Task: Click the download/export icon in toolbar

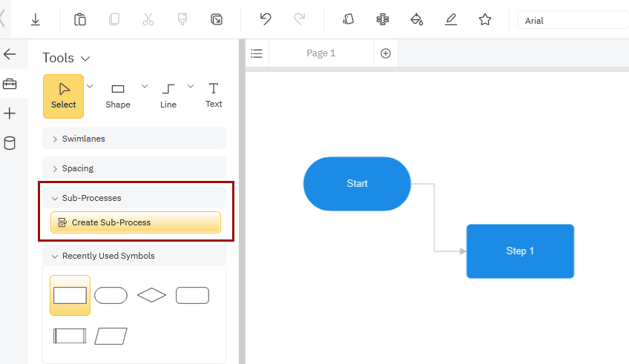Action: 36,20
